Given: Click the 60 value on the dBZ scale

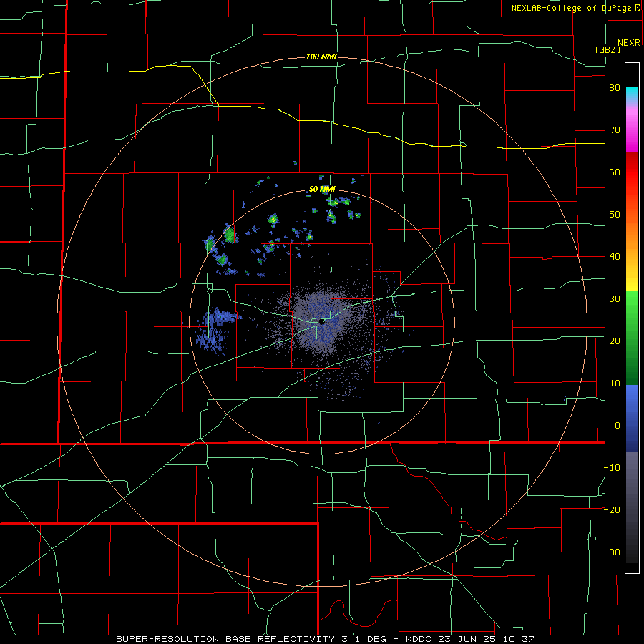Looking at the screenshot, I should tap(615, 172).
